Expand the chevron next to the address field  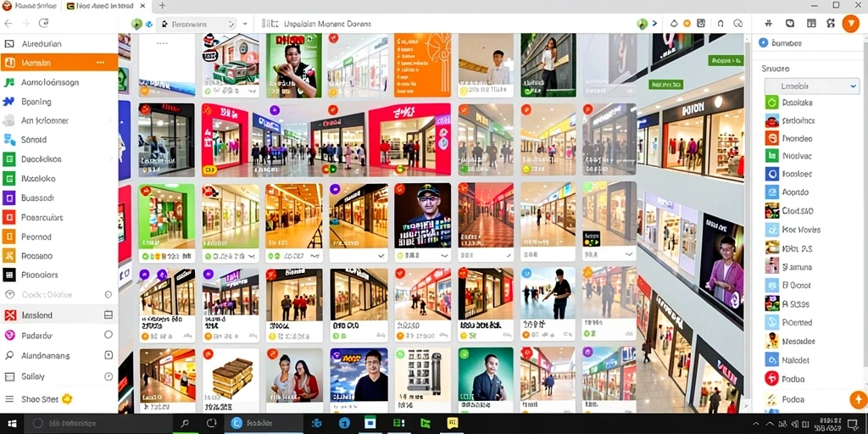pyautogui.click(x=245, y=25)
